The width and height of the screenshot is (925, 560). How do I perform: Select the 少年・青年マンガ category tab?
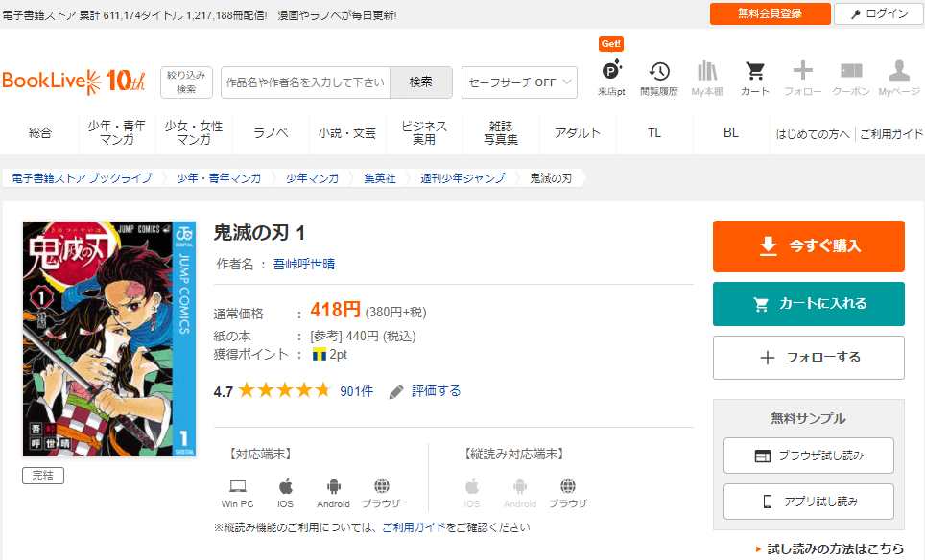(117, 133)
